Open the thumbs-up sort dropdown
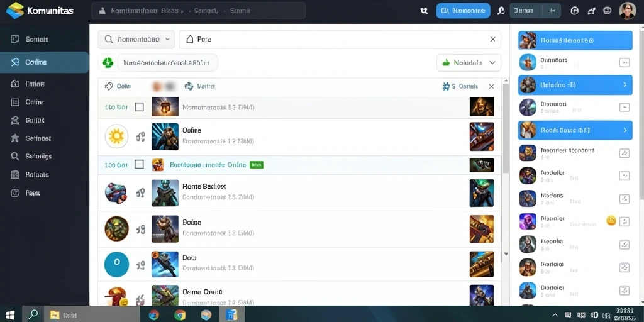Image resolution: width=644 pixels, height=322 pixels. [469, 63]
